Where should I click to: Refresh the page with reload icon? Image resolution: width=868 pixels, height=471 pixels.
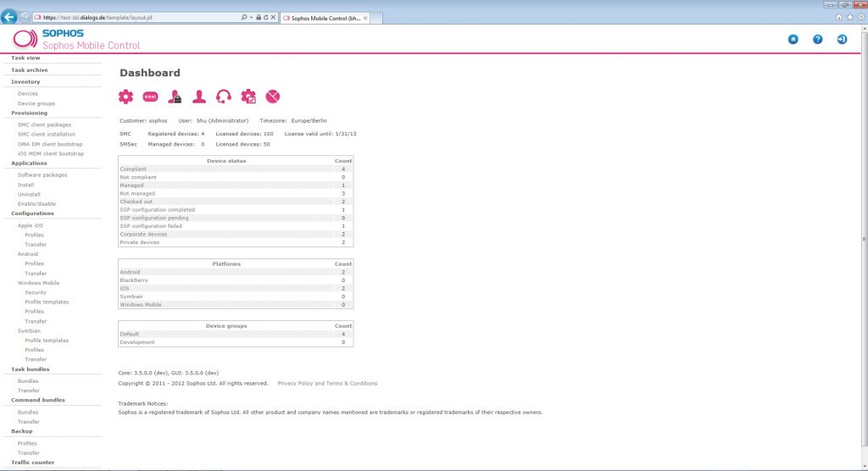pyautogui.click(x=265, y=17)
